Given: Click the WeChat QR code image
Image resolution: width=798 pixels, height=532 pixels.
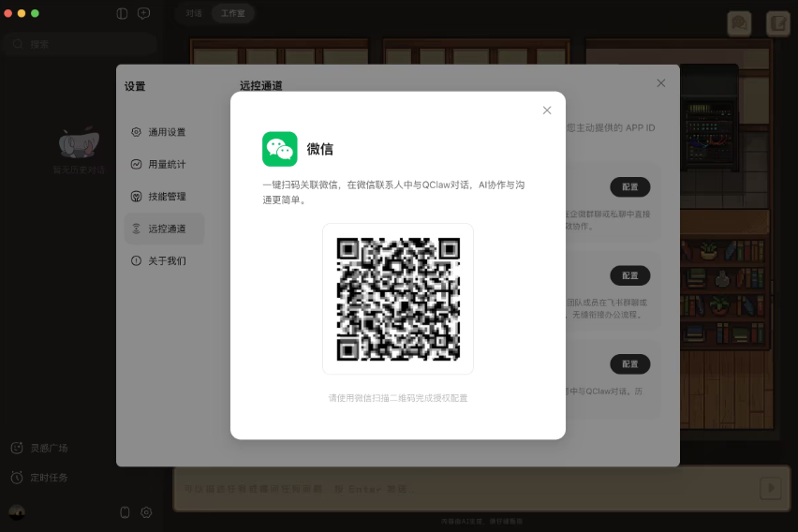Looking at the screenshot, I should point(398,300).
